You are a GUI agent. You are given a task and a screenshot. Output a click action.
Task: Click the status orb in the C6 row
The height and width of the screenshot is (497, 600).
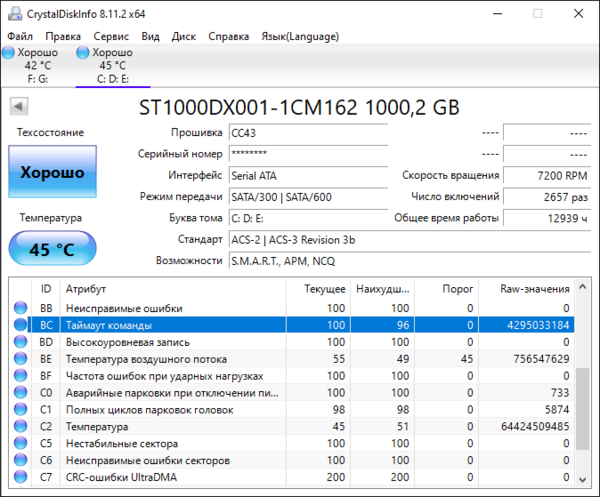pos(20,460)
